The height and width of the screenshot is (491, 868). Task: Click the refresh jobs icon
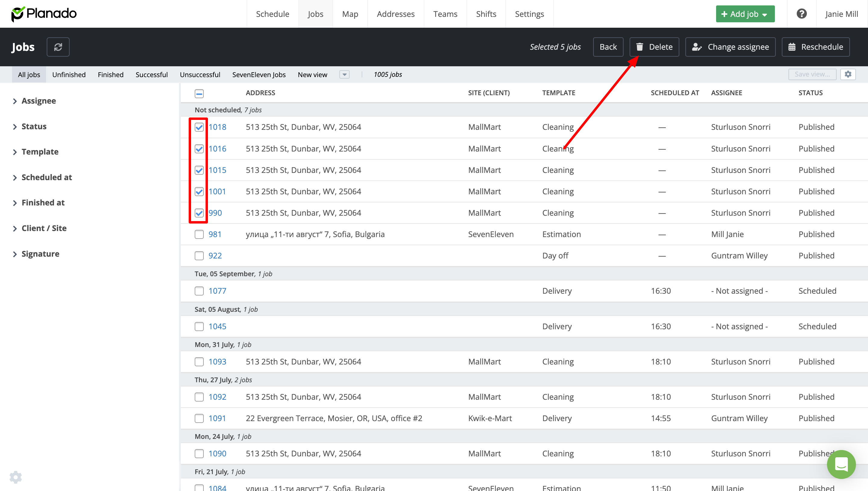coord(58,47)
